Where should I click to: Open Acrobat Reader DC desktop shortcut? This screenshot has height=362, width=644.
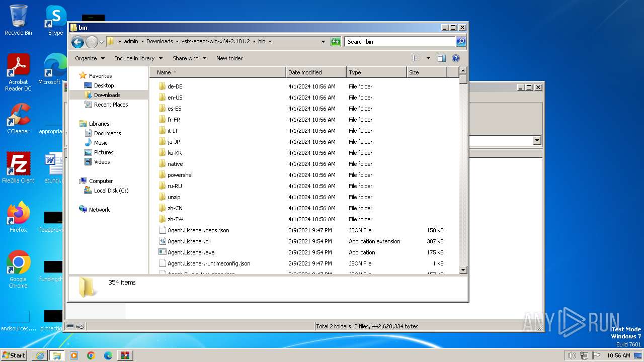pyautogui.click(x=18, y=72)
